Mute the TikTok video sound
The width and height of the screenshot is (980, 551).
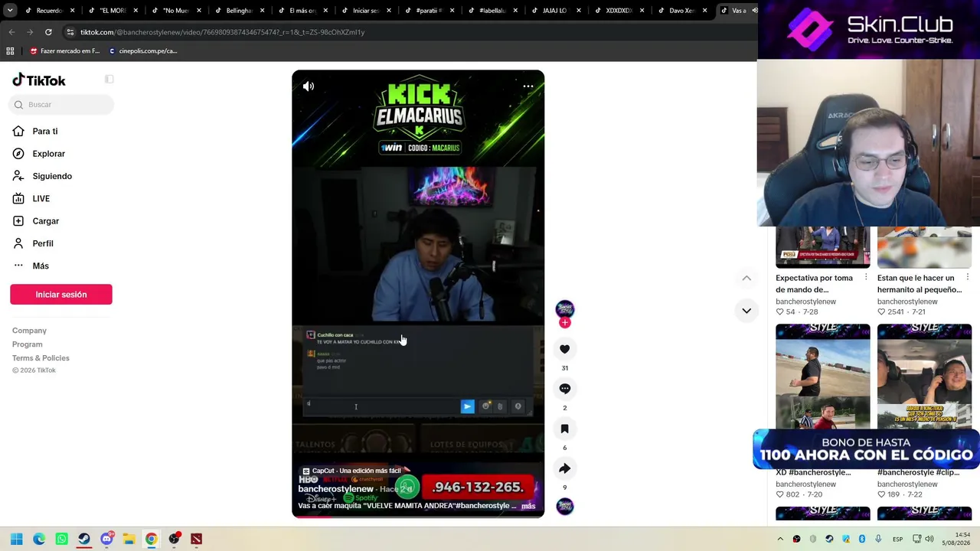pos(309,86)
